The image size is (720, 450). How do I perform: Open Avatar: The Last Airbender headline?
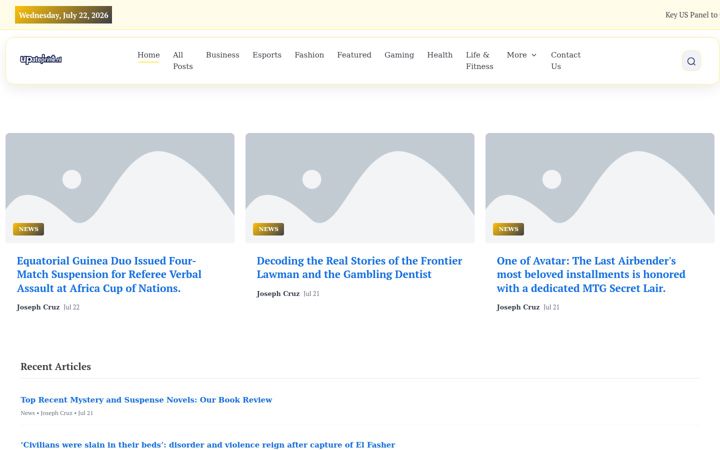pos(591,275)
